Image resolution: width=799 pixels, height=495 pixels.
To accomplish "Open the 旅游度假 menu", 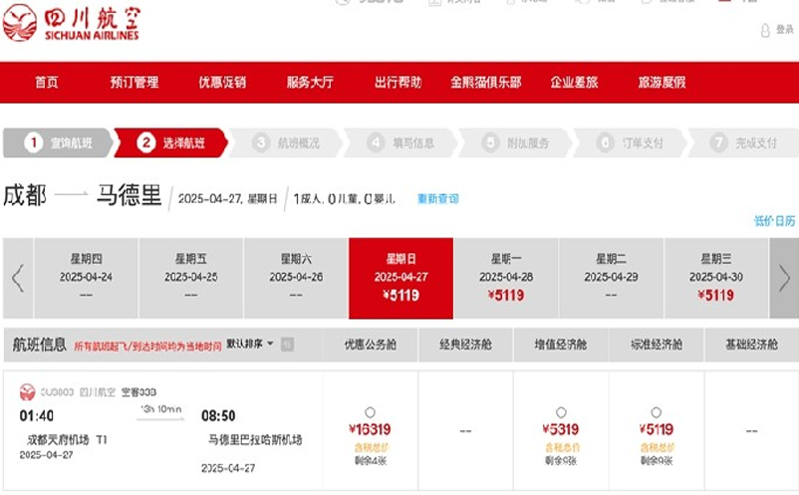I will coord(661,82).
